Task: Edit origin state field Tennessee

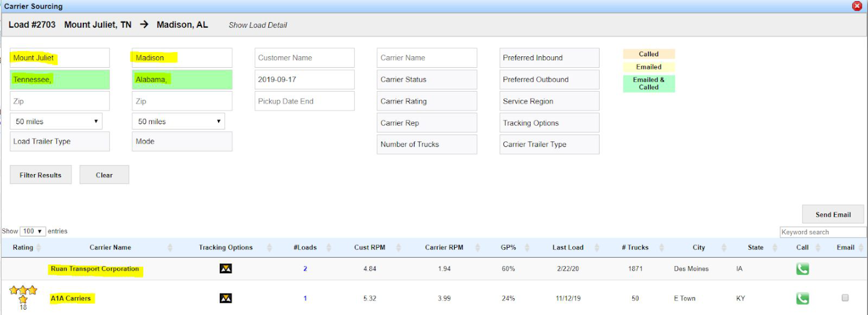Action: coord(60,79)
